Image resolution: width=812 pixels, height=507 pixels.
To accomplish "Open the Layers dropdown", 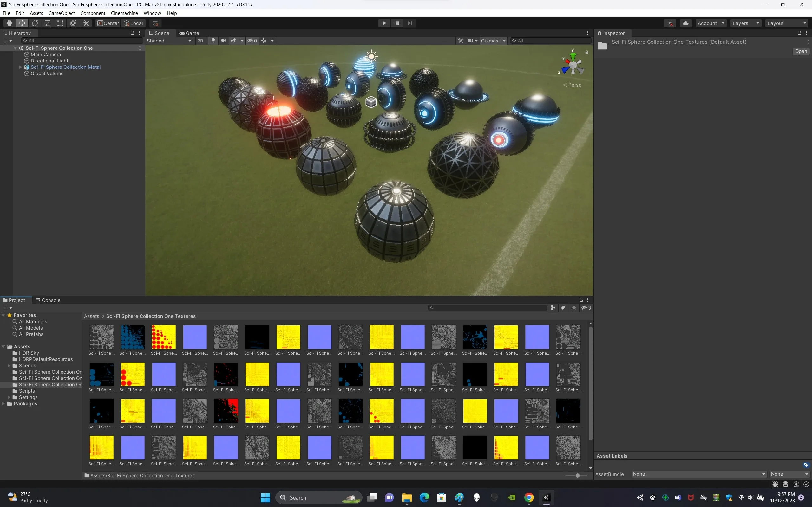I will coord(746,23).
